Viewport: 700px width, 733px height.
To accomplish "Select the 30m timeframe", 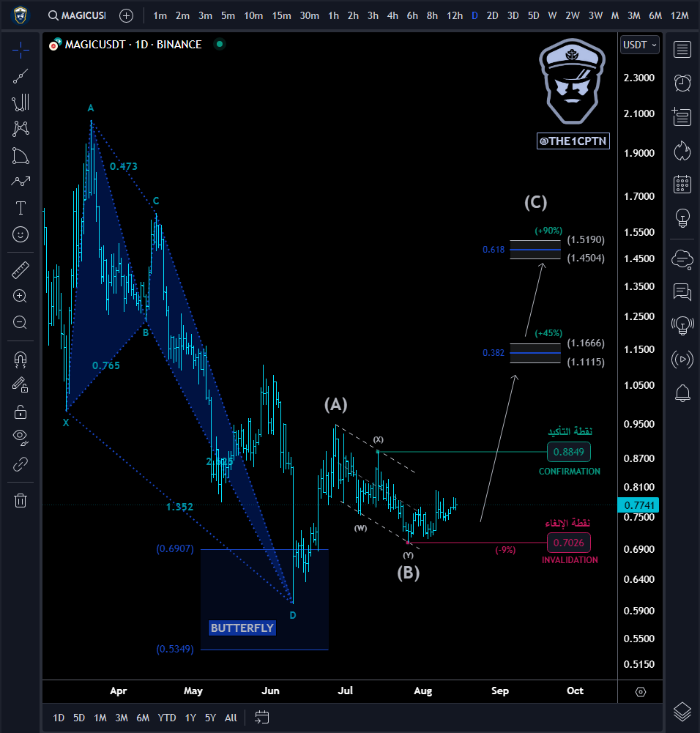I will 309,16.
